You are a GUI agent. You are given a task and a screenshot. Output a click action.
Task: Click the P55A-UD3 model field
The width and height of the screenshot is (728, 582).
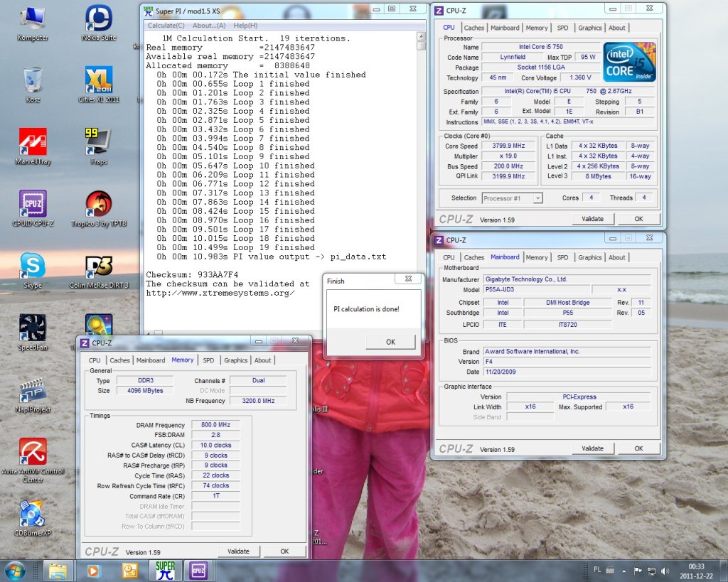(x=536, y=290)
